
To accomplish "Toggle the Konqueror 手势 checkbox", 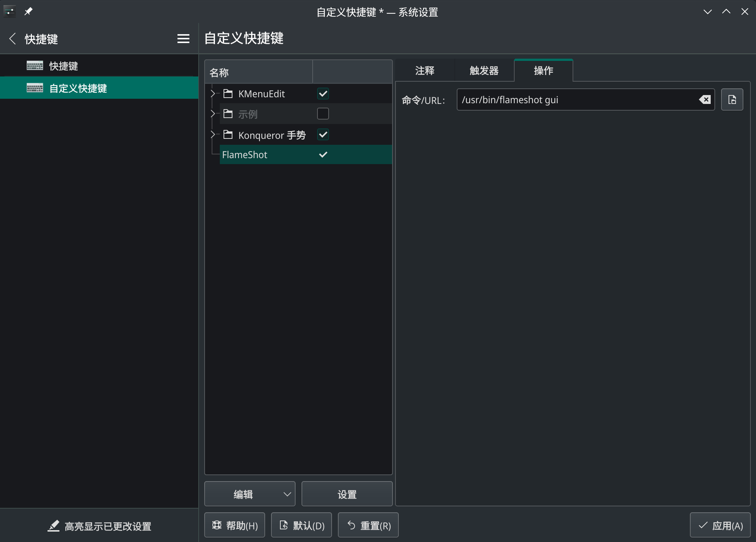I will (x=323, y=134).
